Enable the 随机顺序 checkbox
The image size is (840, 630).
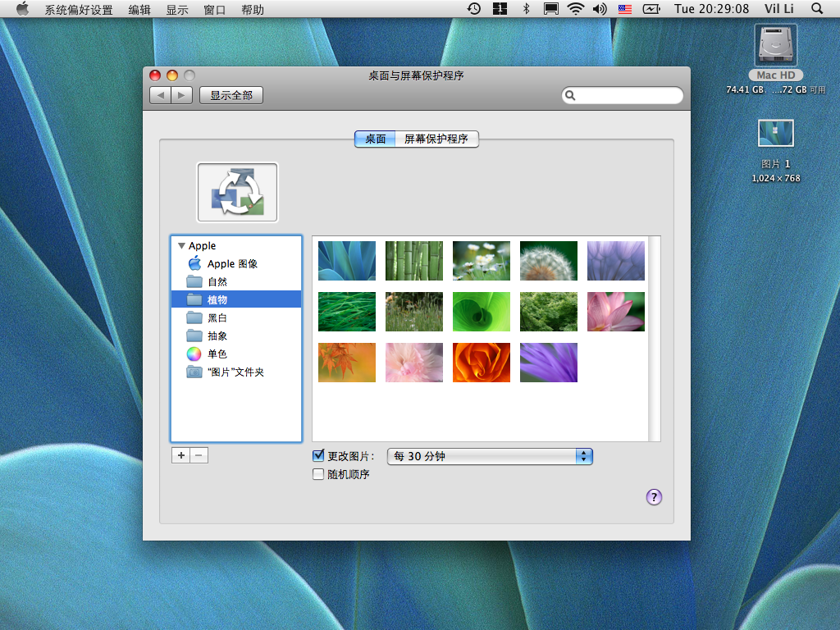click(x=318, y=474)
